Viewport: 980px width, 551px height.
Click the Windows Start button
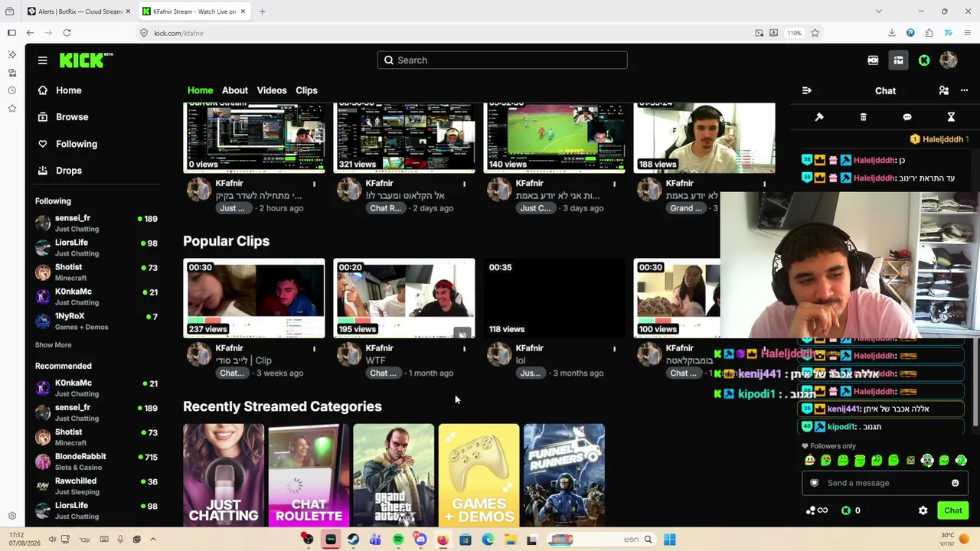(669, 540)
